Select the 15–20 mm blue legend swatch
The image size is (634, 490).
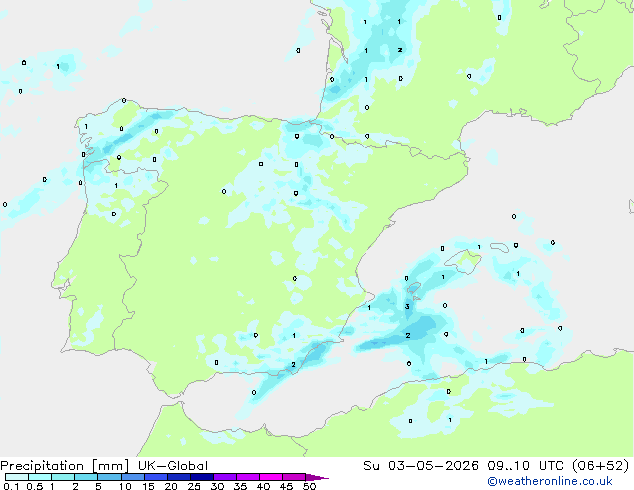[156, 477]
